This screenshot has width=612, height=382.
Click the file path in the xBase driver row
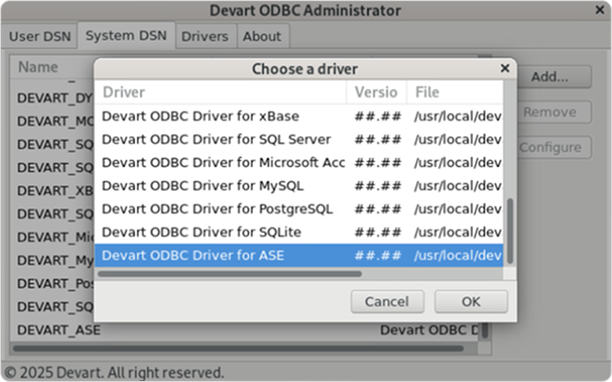tap(458, 116)
